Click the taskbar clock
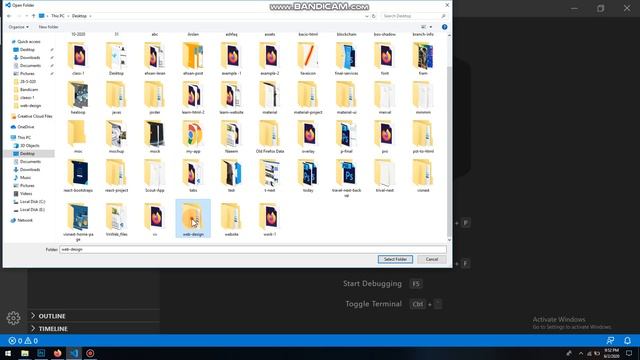640x360 pixels. (x=611, y=353)
